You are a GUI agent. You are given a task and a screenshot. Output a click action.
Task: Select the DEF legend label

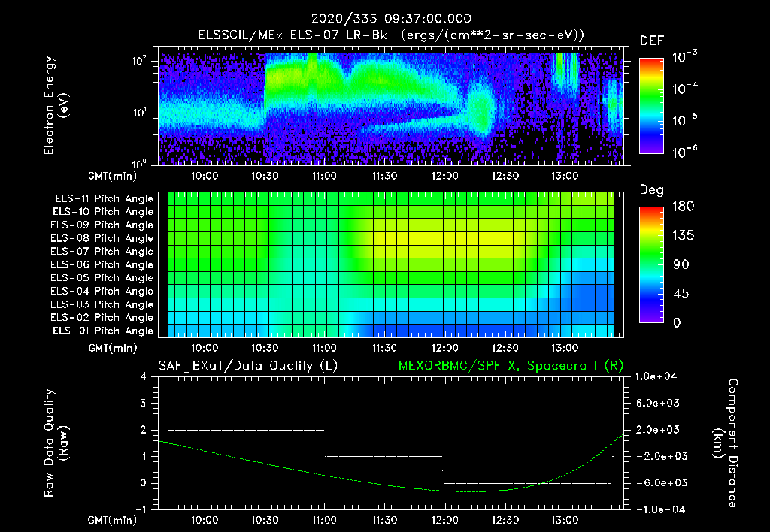652,41
